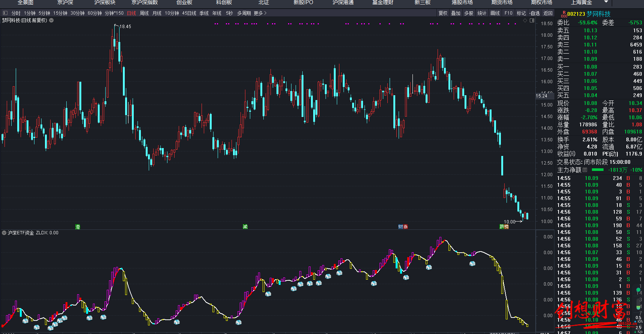644x334 pixels.
Task: Switch to 季线 quarterly chart
Action: coord(204,13)
